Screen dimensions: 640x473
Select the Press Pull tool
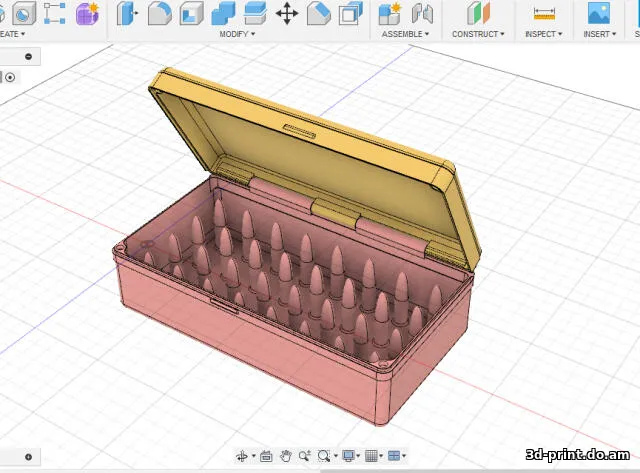click(x=127, y=13)
